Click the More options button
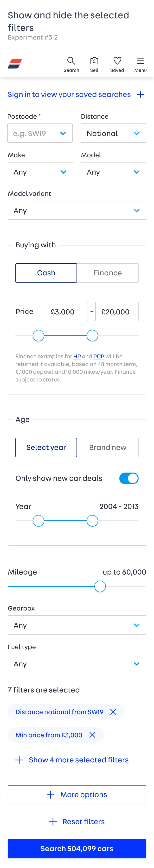 pyautogui.click(x=77, y=794)
